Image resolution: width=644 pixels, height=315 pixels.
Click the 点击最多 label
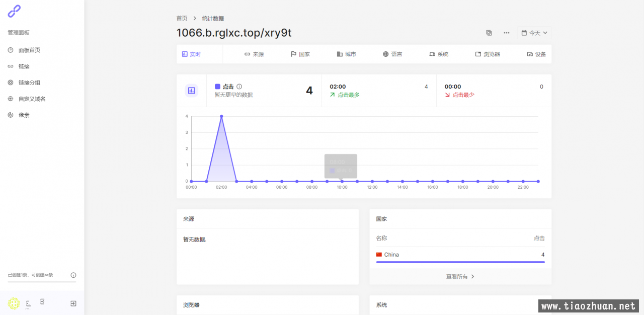click(x=348, y=95)
